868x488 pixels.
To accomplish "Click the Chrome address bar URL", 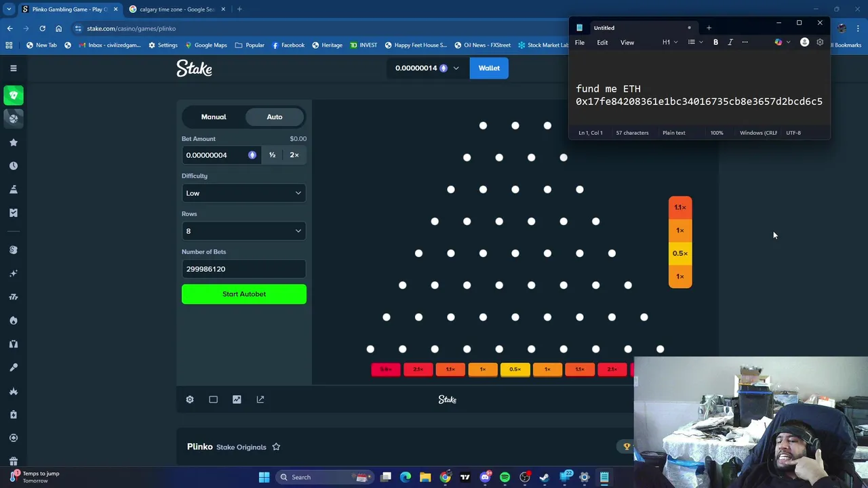I will point(131,28).
